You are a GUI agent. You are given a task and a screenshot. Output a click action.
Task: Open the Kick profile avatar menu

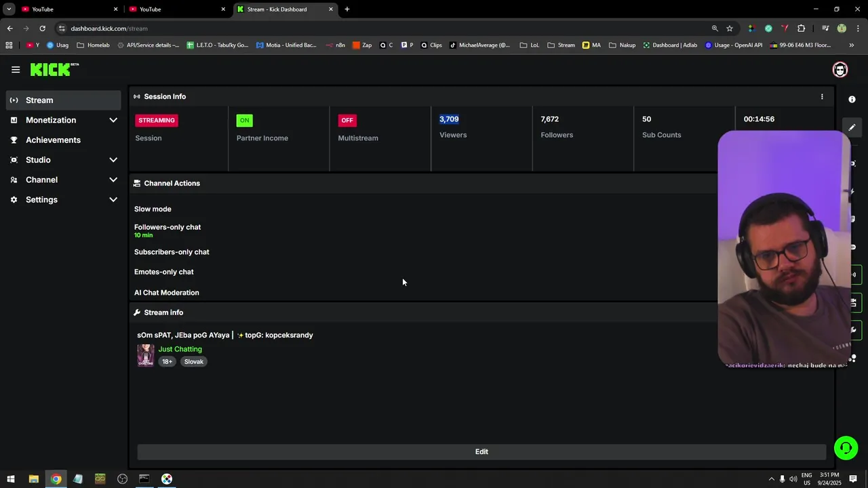click(840, 70)
